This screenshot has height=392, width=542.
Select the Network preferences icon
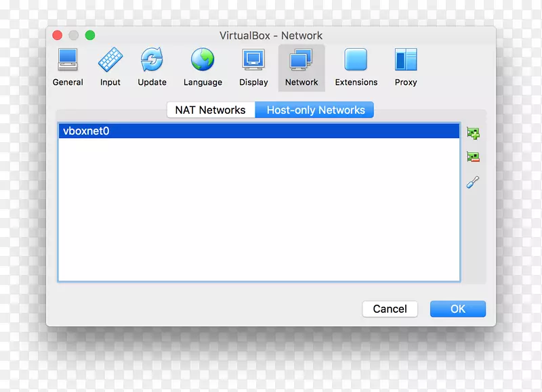pyautogui.click(x=301, y=66)
